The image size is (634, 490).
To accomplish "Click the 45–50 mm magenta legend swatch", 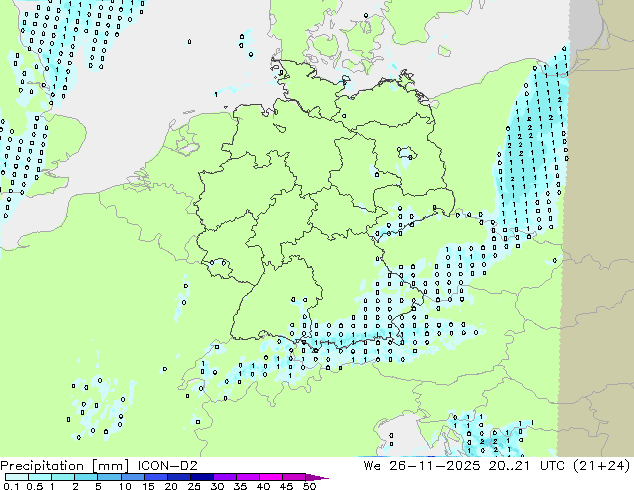I will (x=294, y=477).
